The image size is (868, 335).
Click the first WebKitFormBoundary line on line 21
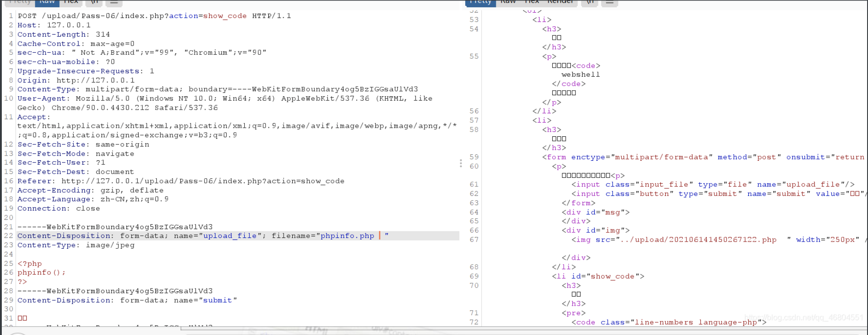coord(115,227)
